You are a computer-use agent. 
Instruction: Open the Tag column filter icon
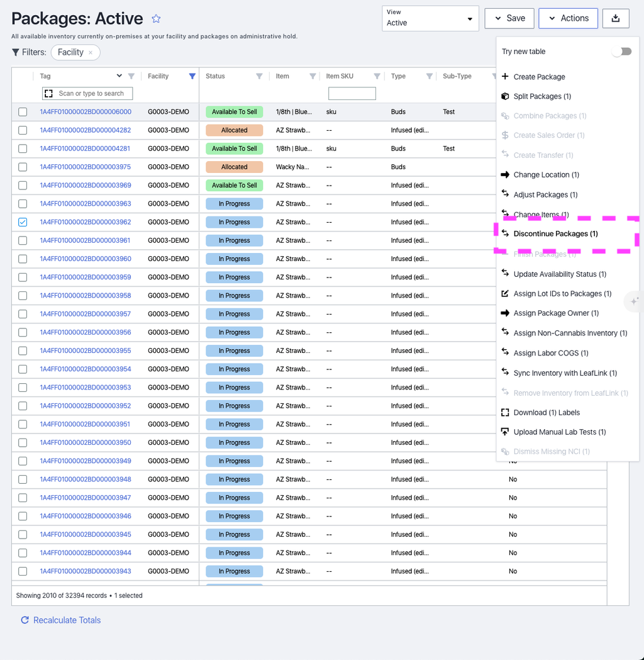pyautogui.click(x=131, y=76)
